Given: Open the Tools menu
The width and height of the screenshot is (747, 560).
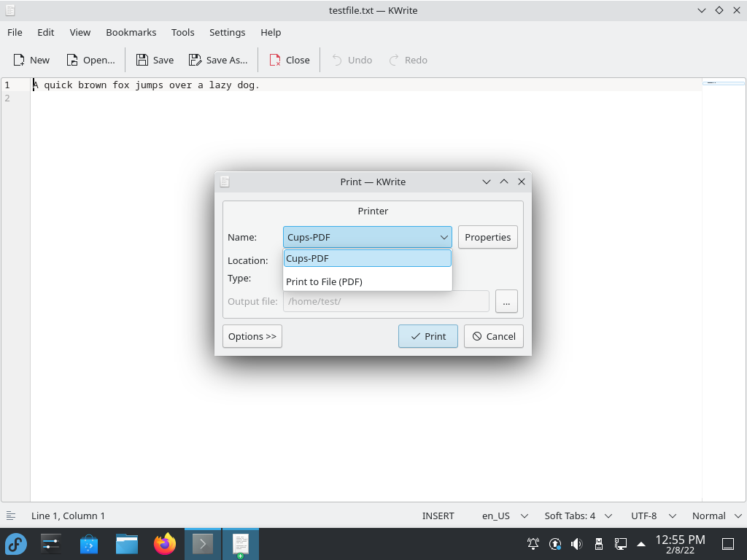Looking at the screenshot, I should (x=183, y=32).
